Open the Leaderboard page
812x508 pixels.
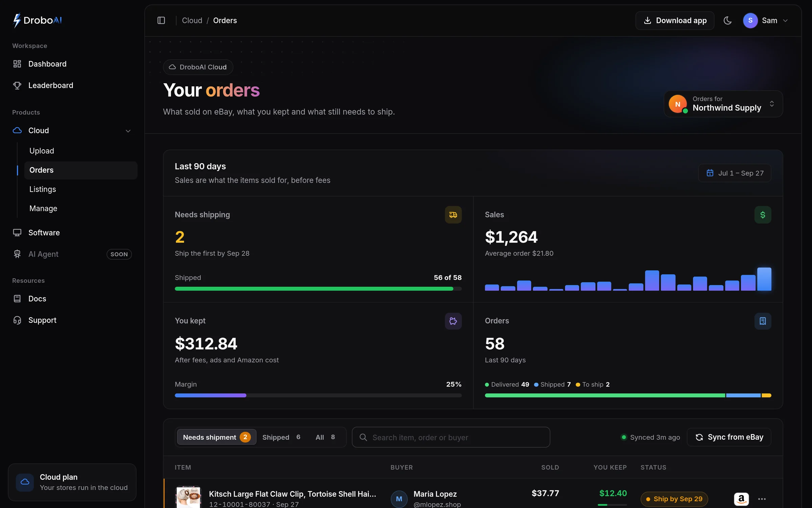(x=72, y=85)
